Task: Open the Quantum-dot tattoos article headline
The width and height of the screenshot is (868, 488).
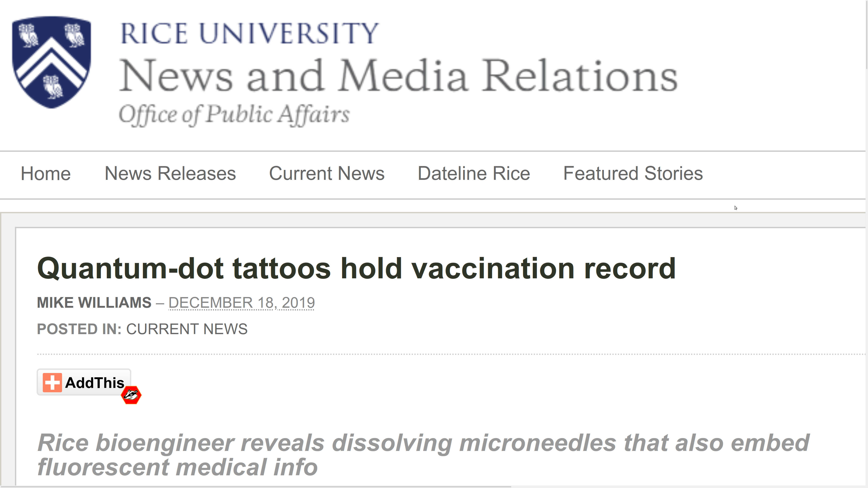Action: click(356, 268)
